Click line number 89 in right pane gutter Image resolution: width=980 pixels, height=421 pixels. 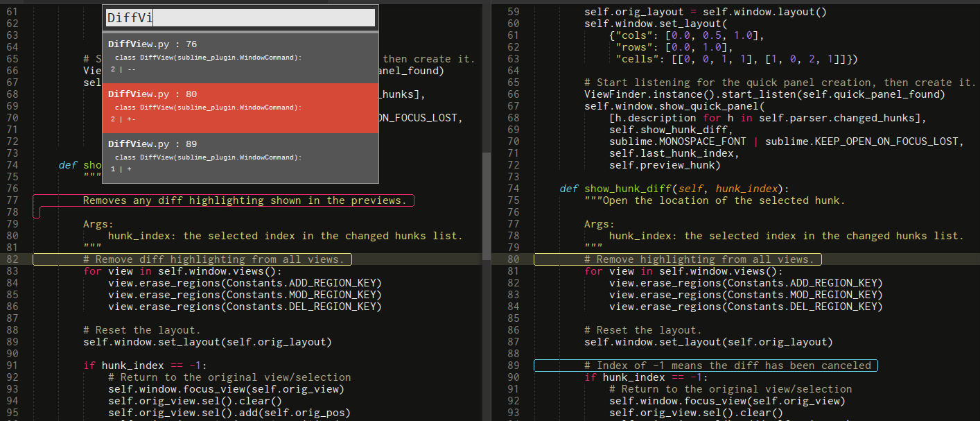tap(513, 366)
